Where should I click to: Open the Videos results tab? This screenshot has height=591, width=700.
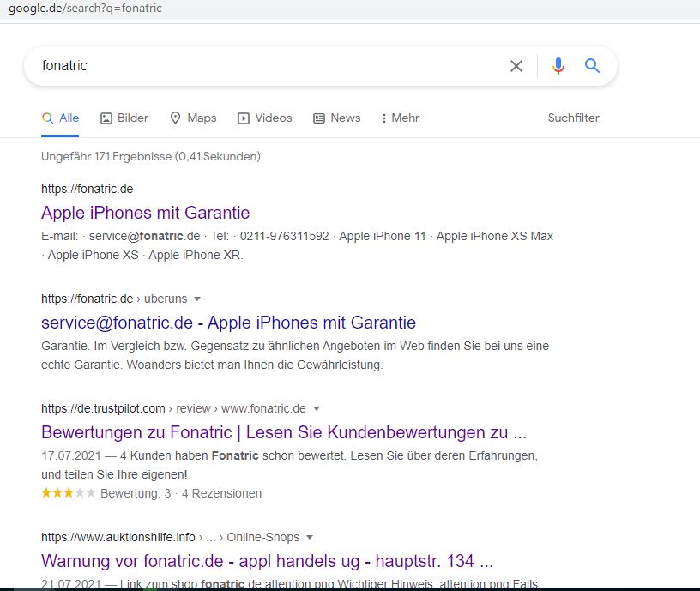point(265,118)
